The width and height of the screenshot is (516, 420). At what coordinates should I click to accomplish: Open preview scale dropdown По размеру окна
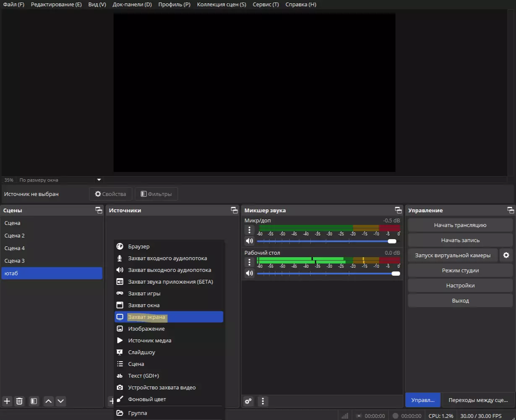(x=99, y=180)
